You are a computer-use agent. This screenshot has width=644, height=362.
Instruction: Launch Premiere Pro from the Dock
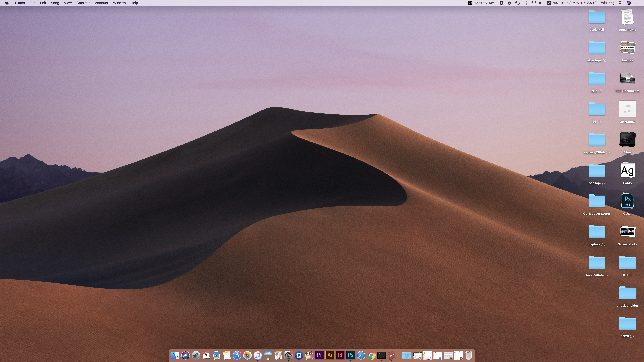[319, 355]
